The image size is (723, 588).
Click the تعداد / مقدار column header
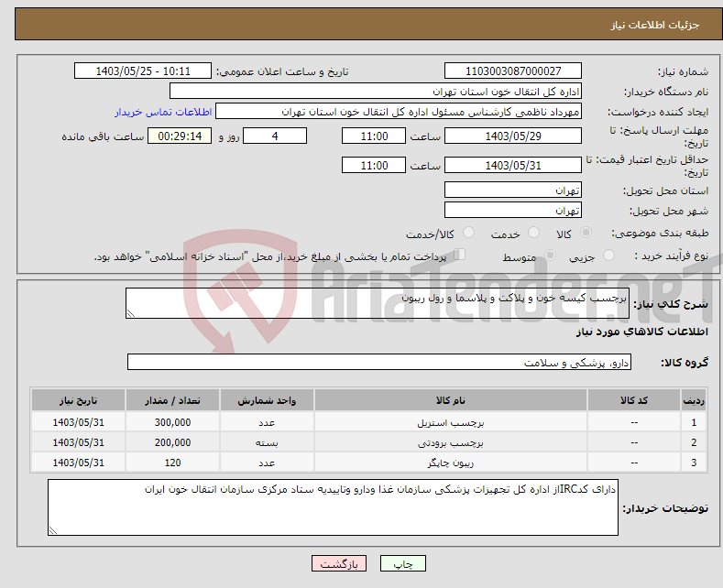pos(172,400)
